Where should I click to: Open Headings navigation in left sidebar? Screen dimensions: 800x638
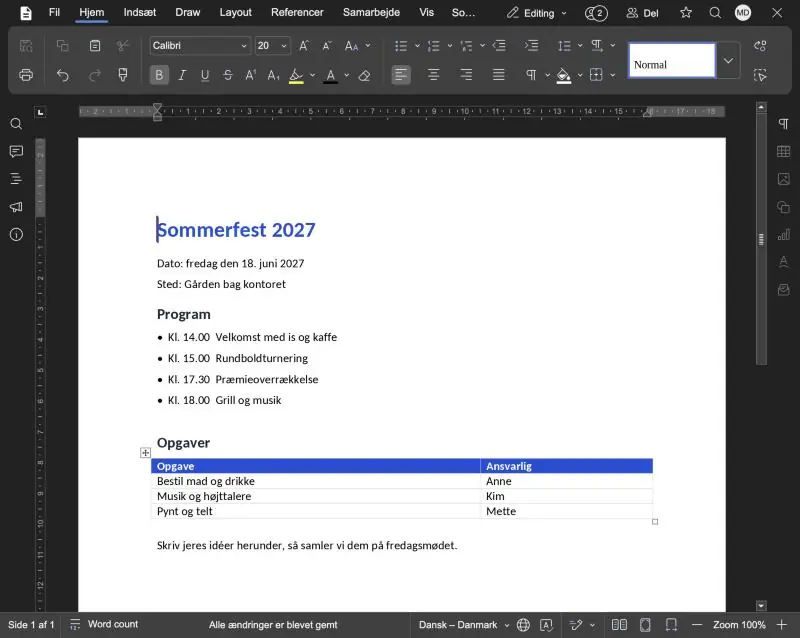(x=16, y=179)
